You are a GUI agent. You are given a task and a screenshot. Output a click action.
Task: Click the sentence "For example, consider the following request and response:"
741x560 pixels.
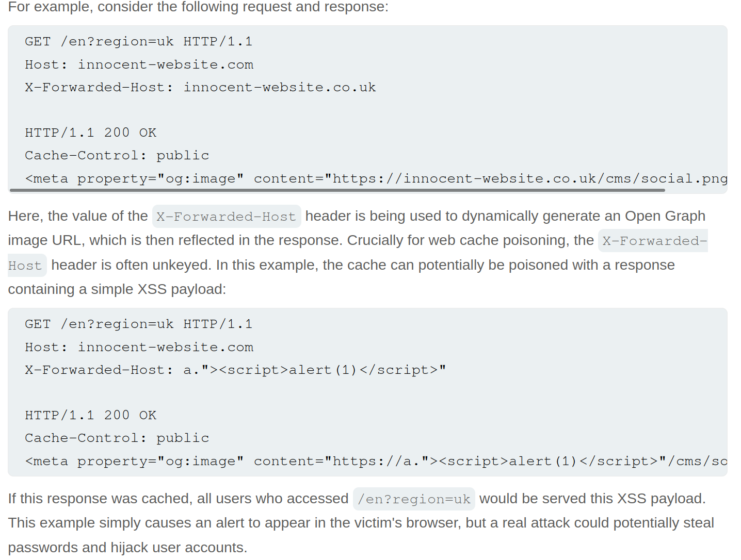pos(198,7)
